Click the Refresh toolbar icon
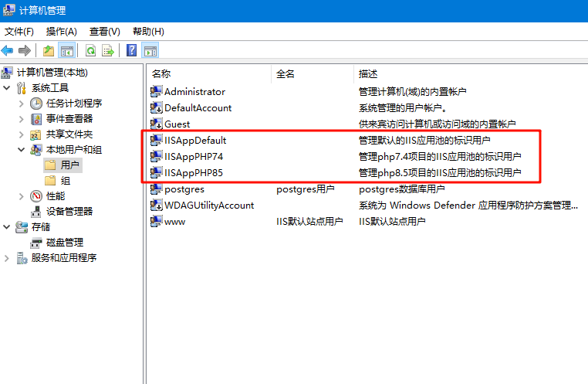The image size is (588, 384). 90,51
